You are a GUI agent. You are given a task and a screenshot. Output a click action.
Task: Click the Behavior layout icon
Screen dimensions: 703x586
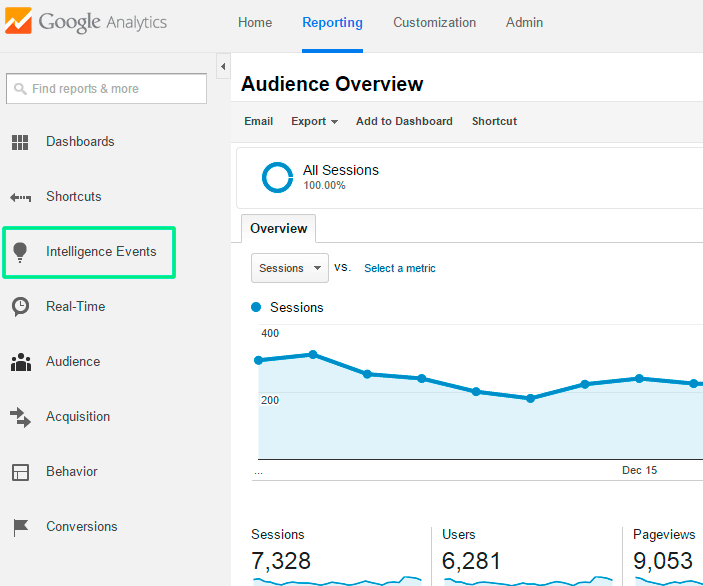(20, 472)
